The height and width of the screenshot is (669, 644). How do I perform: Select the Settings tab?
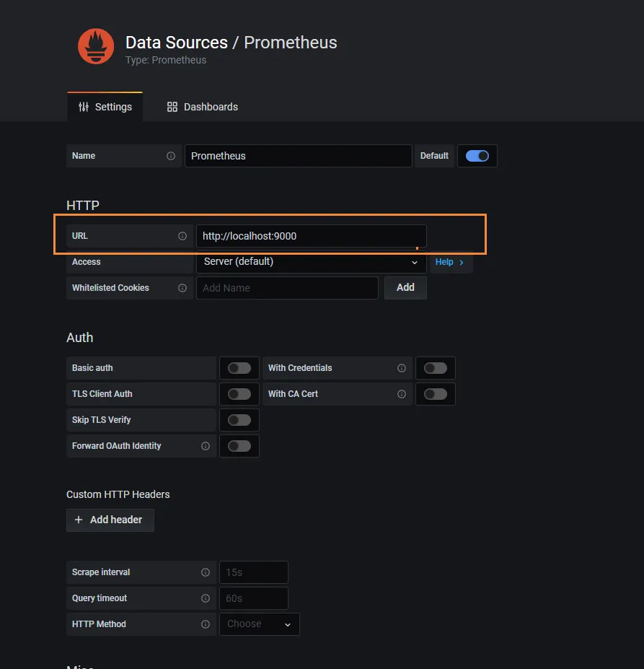click(x=105, y=107)
